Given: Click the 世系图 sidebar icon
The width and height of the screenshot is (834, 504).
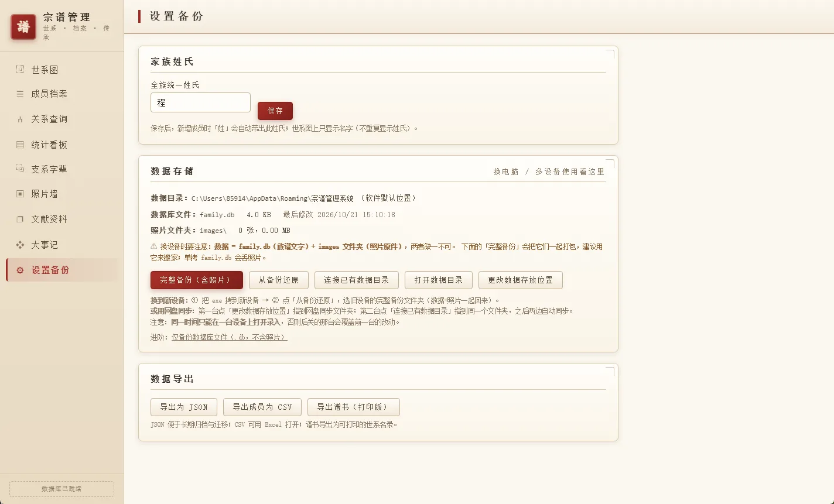Looking at the screenshot, I should (20, 69).
